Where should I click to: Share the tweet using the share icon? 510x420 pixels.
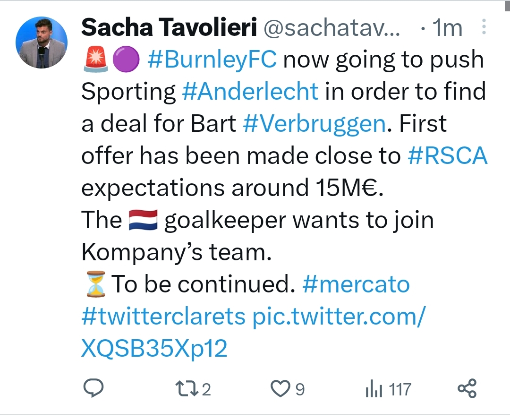(x=467, y=389)
